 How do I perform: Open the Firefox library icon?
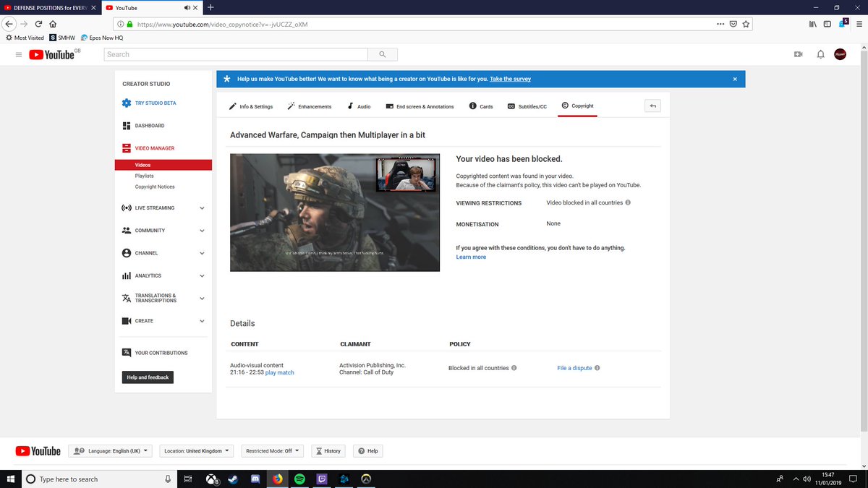(813, 23)
